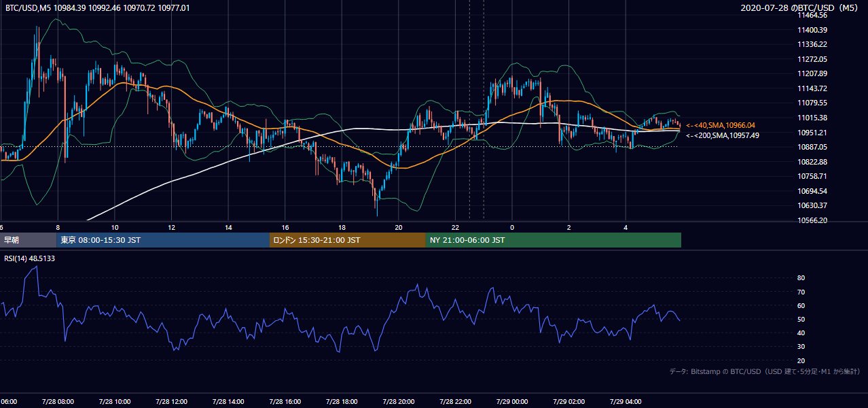The image size is (868, 408).
Task: Click price axis value 10887.05
Action: click(812, 147)
